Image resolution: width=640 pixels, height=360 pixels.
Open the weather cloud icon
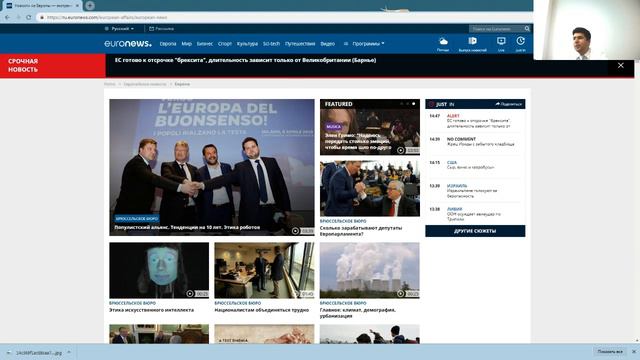[443, 44]
